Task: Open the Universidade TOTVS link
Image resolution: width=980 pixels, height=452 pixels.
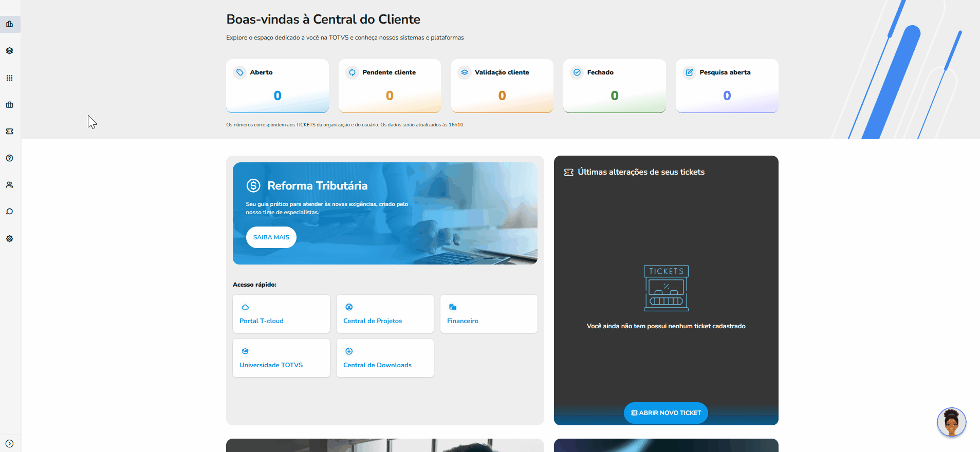Action: coord(271,365)
